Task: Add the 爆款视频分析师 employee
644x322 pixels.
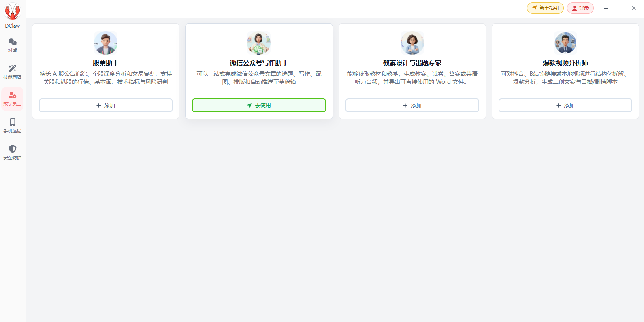Action: pyautogui.click(x=565, y=105)
